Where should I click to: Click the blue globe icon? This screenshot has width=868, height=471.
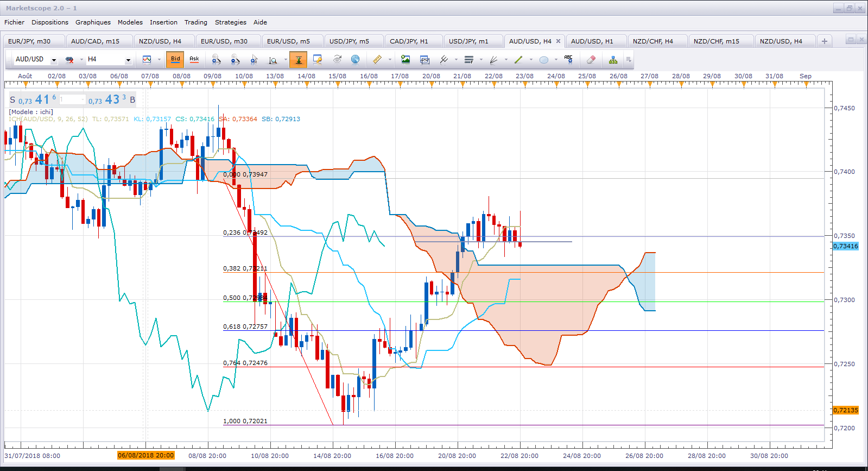click(x=355, y=59)
